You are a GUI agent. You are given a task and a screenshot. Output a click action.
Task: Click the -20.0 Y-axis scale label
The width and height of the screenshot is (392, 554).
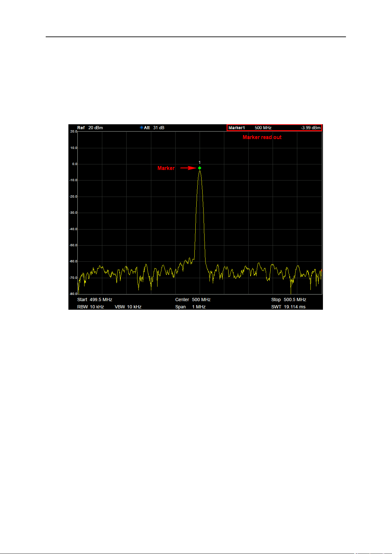pyautogui.click(x=73, y=197)
